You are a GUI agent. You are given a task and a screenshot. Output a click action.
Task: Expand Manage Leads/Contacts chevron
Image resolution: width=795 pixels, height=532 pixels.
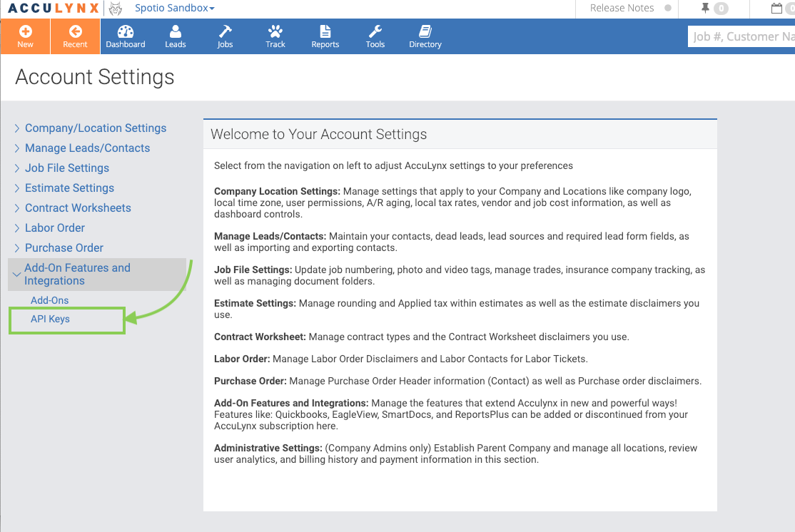click(16, 148)
